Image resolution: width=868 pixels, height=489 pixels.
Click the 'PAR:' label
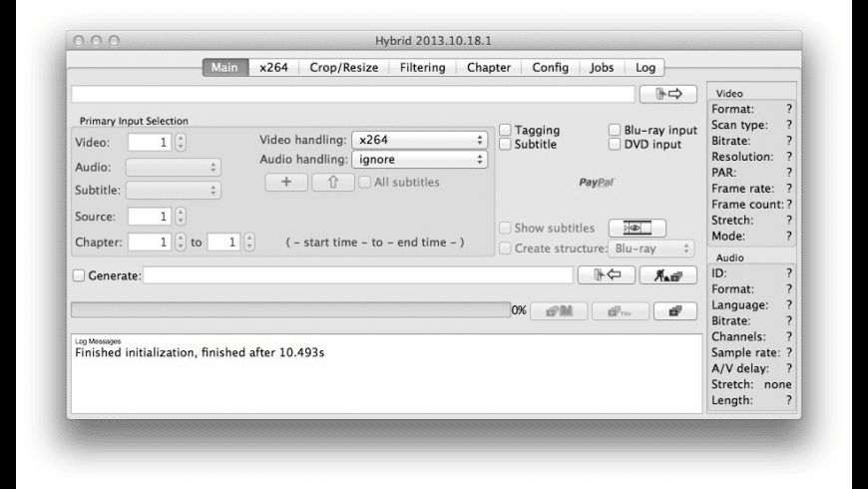724,173
